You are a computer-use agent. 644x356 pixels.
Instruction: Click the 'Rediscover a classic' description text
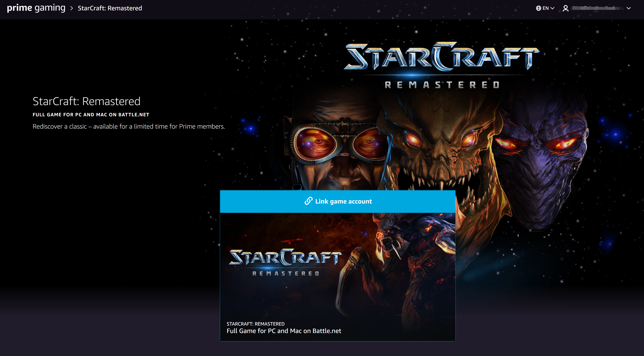click(x=129, y=126)
